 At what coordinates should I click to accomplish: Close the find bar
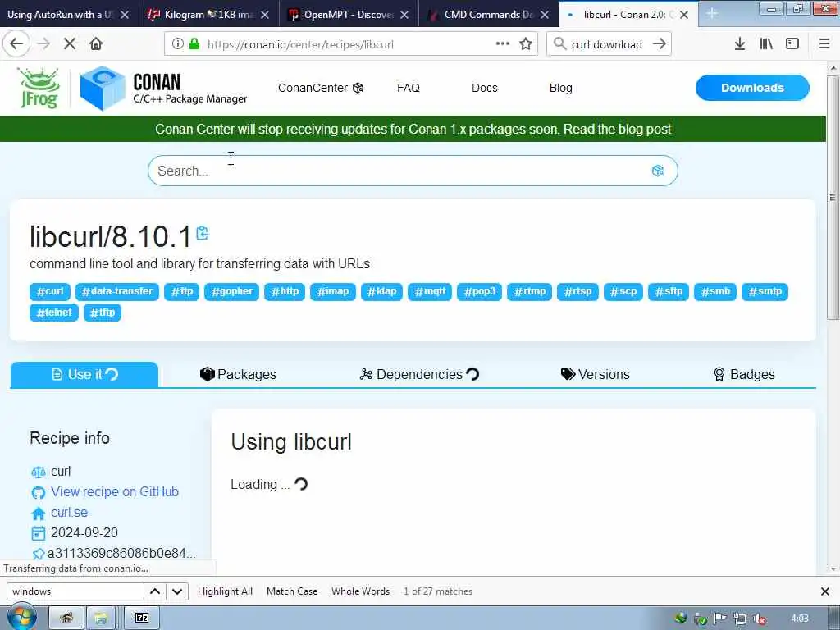[825, 591]
